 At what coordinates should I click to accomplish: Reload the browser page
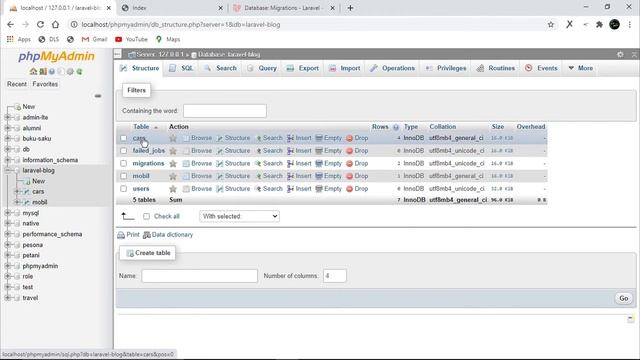(x=40, y=24)
